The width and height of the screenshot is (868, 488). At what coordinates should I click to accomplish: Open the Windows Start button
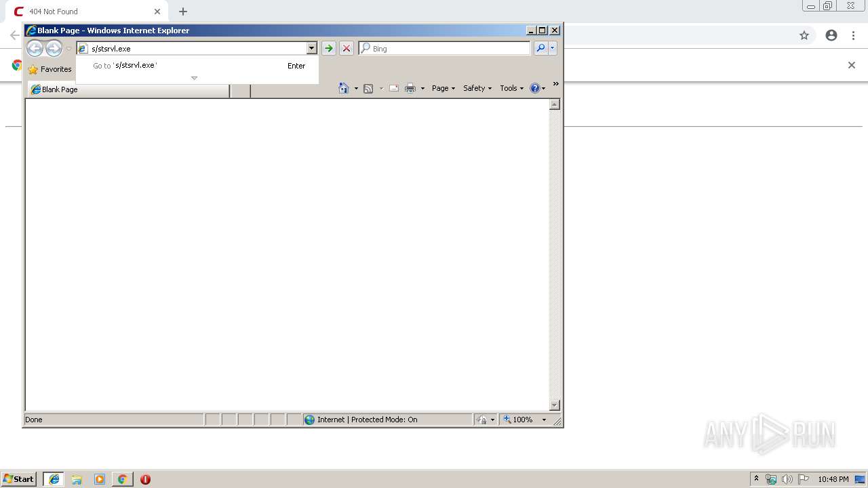click(x=19, y=479)
